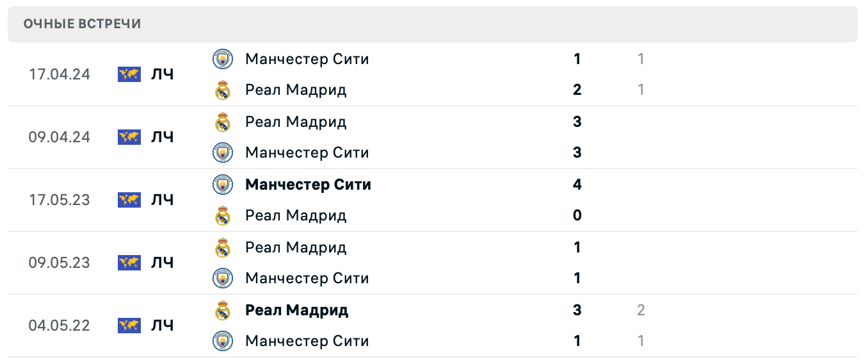
Task: Click Manchester City crest in 17.04.24 match
Action: (x=222, y=59)
